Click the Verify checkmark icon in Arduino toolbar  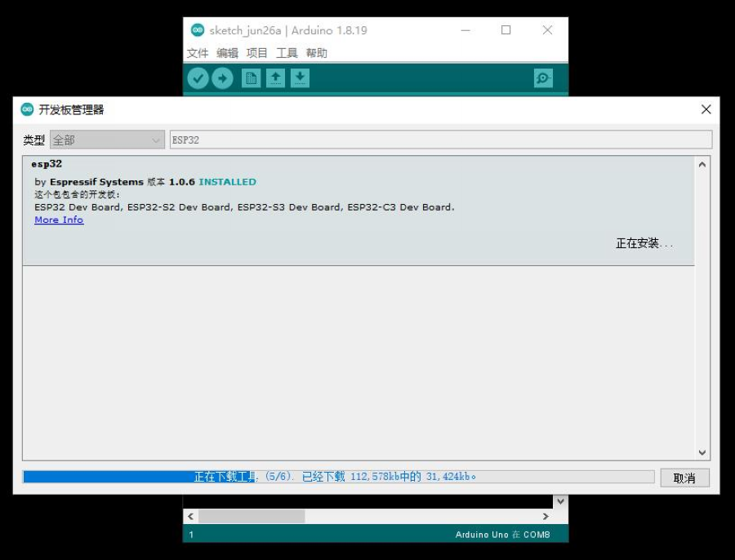pyautogui.click(x=198, y=78)
